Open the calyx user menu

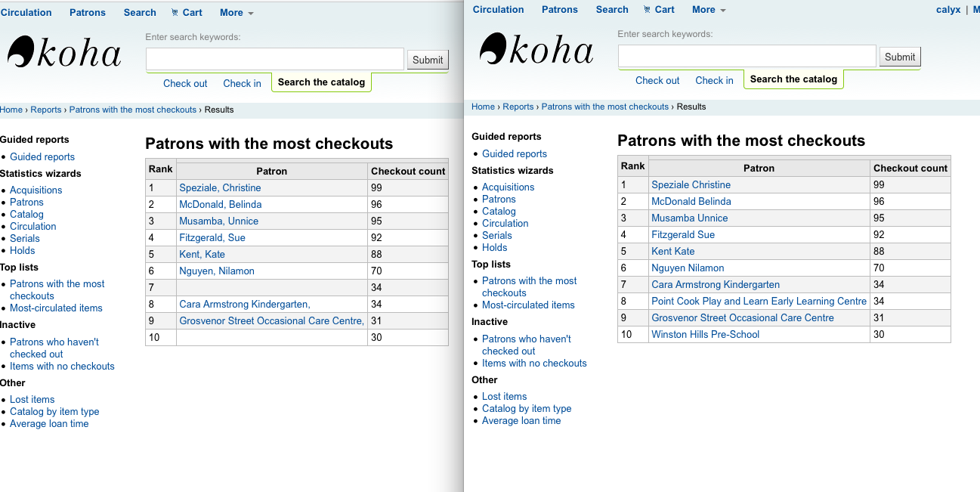(x=948, y=10)
